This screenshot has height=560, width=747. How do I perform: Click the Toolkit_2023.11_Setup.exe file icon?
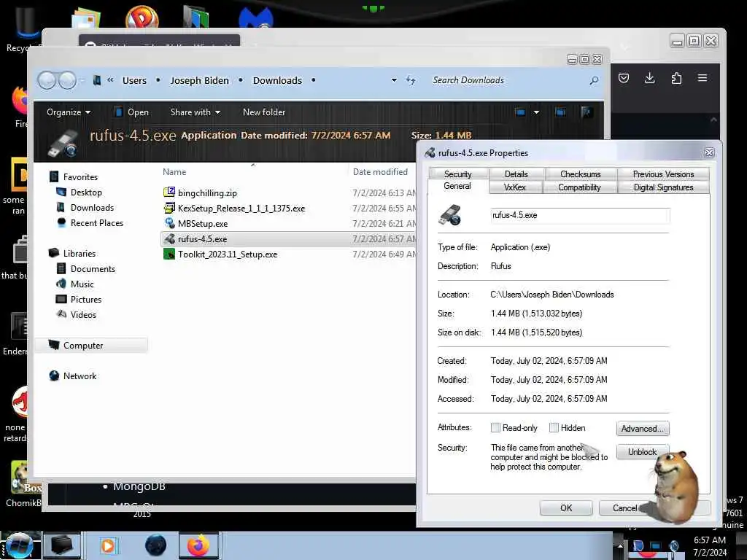click(x=169, y=254)
